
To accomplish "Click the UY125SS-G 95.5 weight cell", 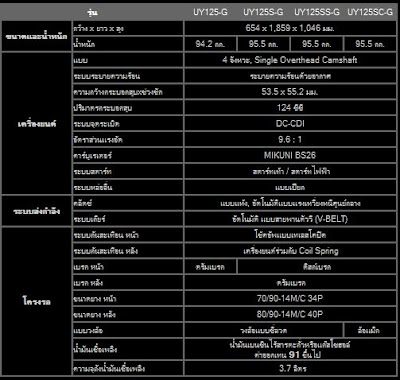I will (x=317, y=44).
